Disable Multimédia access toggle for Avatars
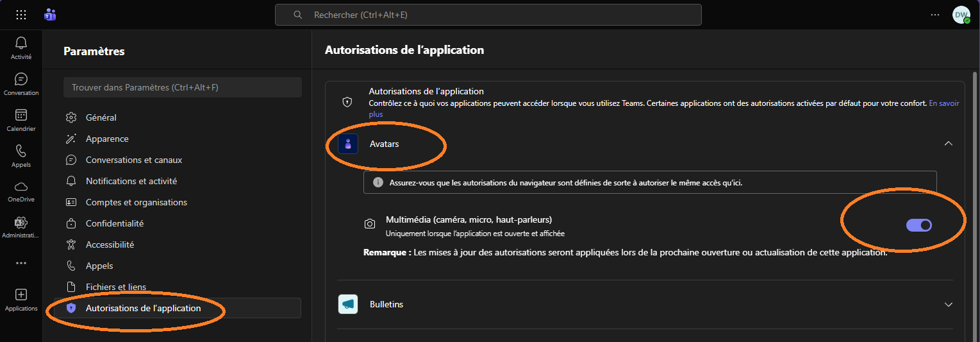 point(918,225)
